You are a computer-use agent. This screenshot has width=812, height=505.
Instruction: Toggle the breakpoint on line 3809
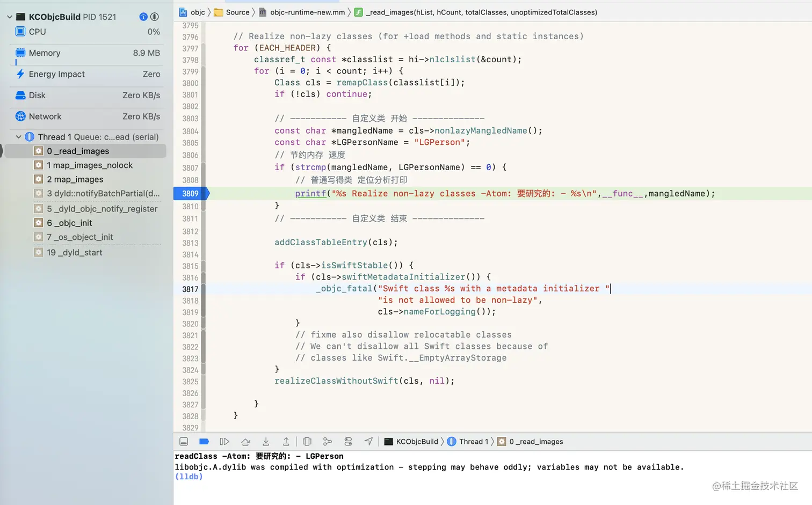(191, 194)
